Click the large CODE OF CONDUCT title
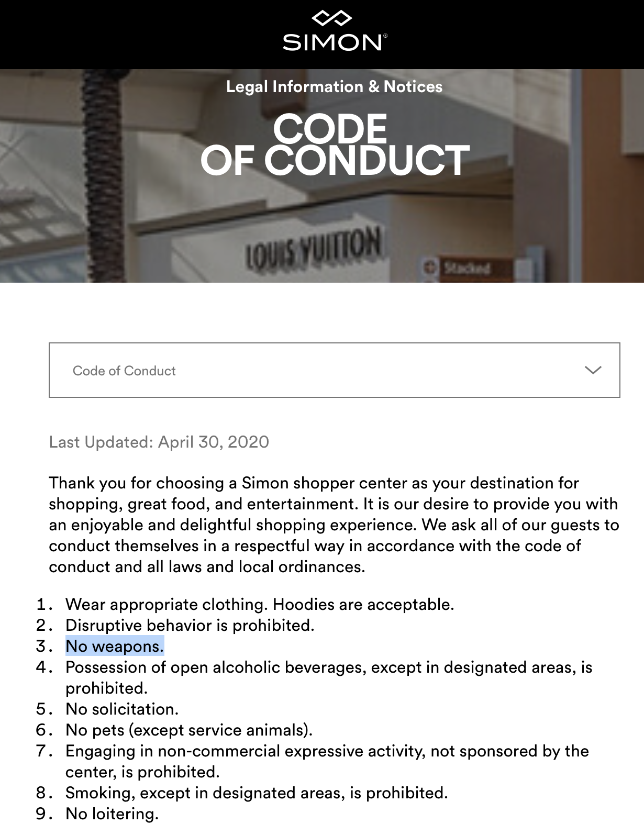This screenshot has height=824, width=644. click(x=334, y=144)
